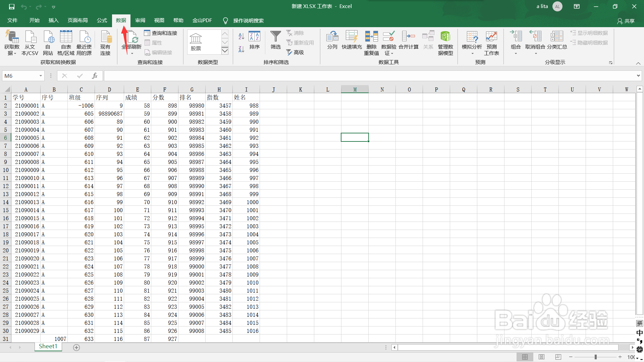
Task: Click the 共享 (Share) button
Action: [626, 21]
